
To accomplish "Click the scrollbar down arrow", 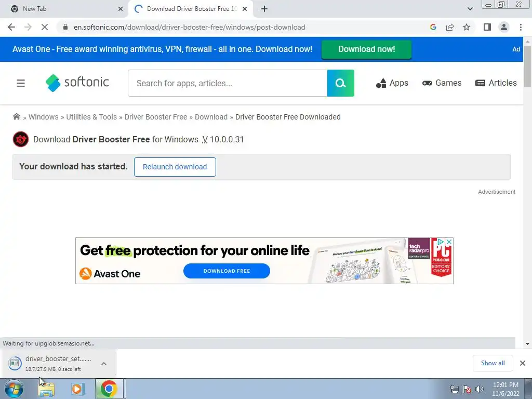I will [x=527, y=344].
